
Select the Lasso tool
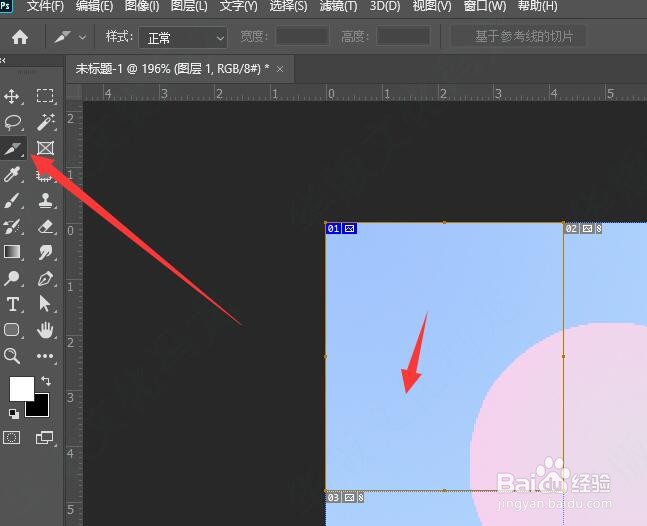click(12, 122)
